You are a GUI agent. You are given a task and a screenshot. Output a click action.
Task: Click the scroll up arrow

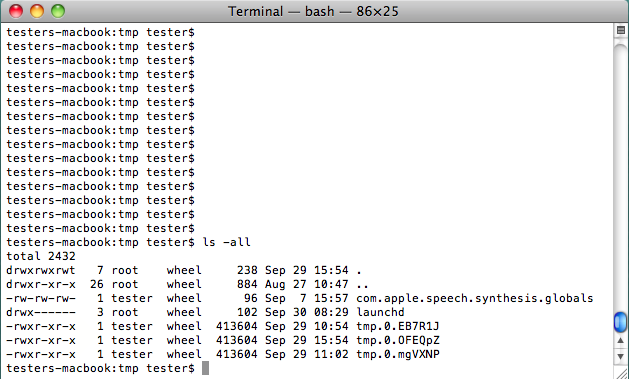(621, 340)
